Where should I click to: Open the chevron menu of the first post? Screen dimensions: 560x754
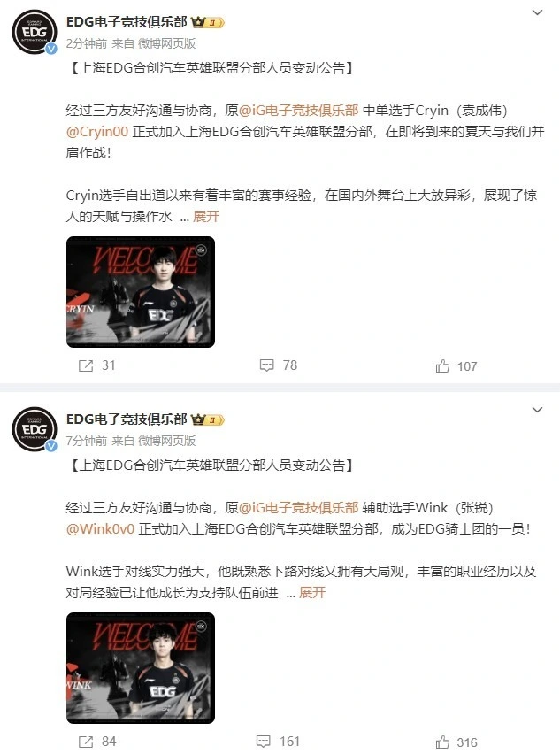(x=537, y=12)
